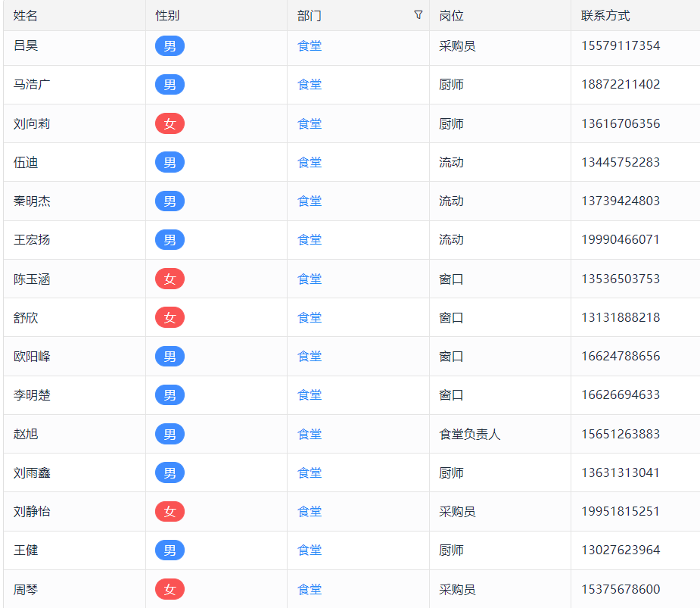Image resolution: width=700 pixels, height=608 pixels.
Task: Click the 男 badge in 赵旭's row
Action: (170, 434)
